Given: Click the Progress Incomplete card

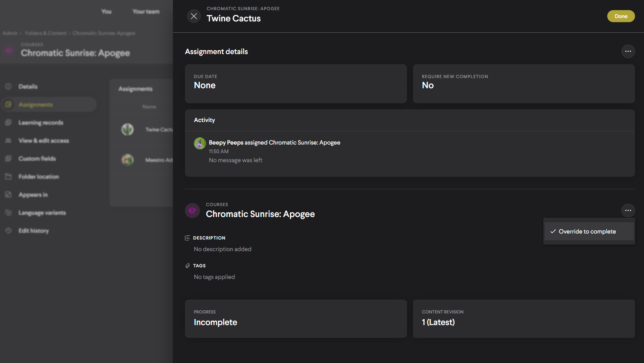Looking at the screenshot, I should (x=296, y=319).
